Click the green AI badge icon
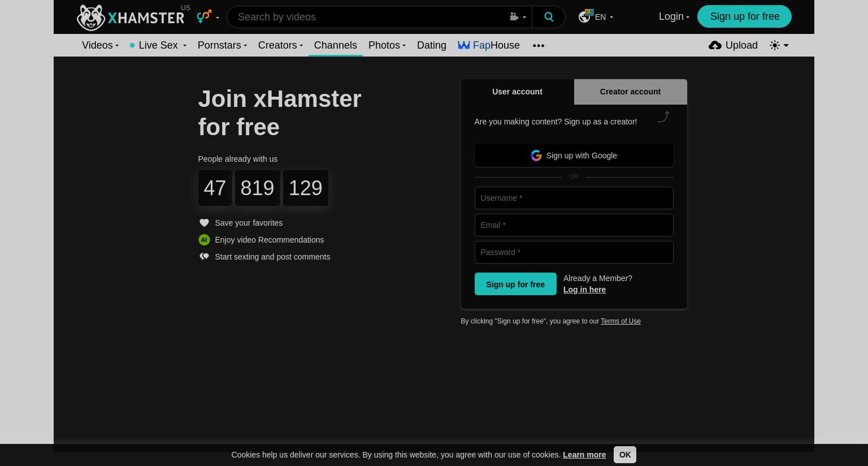868x466 pixels. tap(204, 240)
